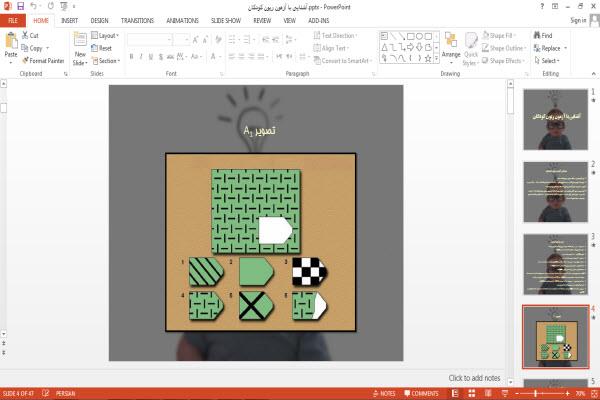Open Shape Outline dropdown
The width and height of the screenshot is (600, 400).
coord(504,48)
